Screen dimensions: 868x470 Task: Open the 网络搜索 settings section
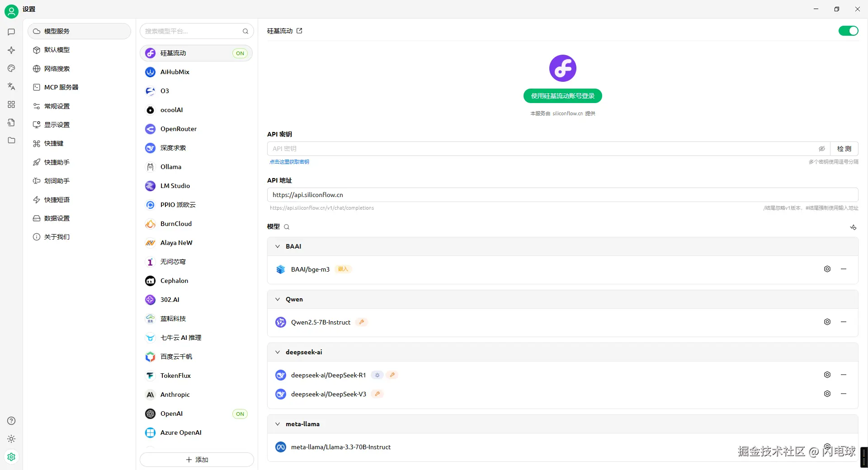click(x=80, y=69)
